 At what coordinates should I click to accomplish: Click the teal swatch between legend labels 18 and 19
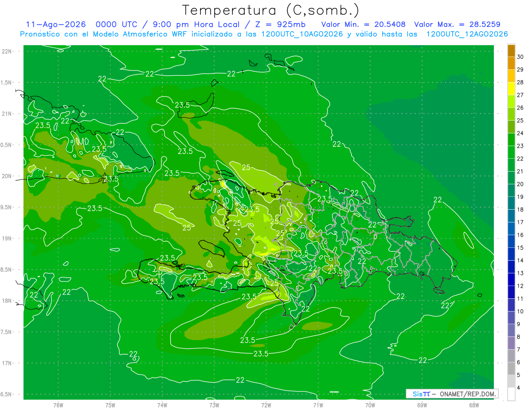coord(511,203)
